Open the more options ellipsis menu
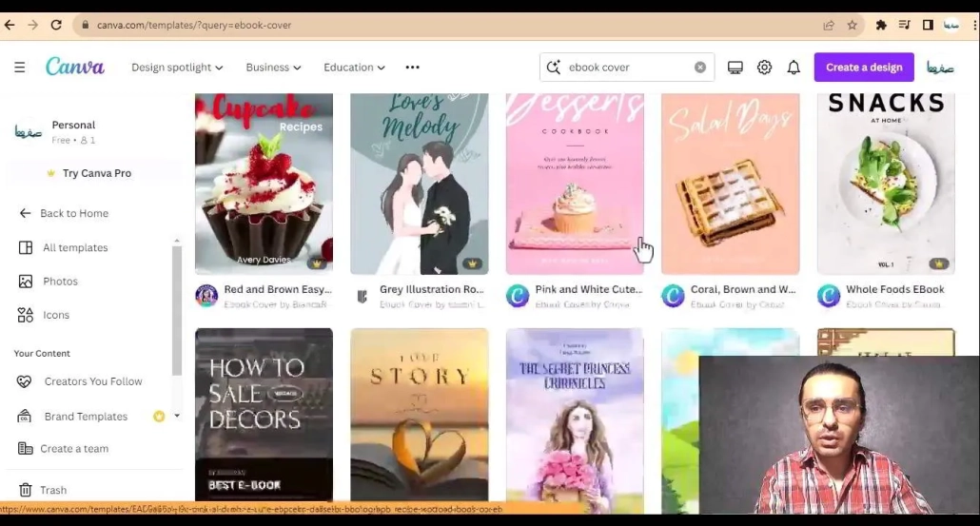Viewport: 980px width, 526px height. pos(413,67)
